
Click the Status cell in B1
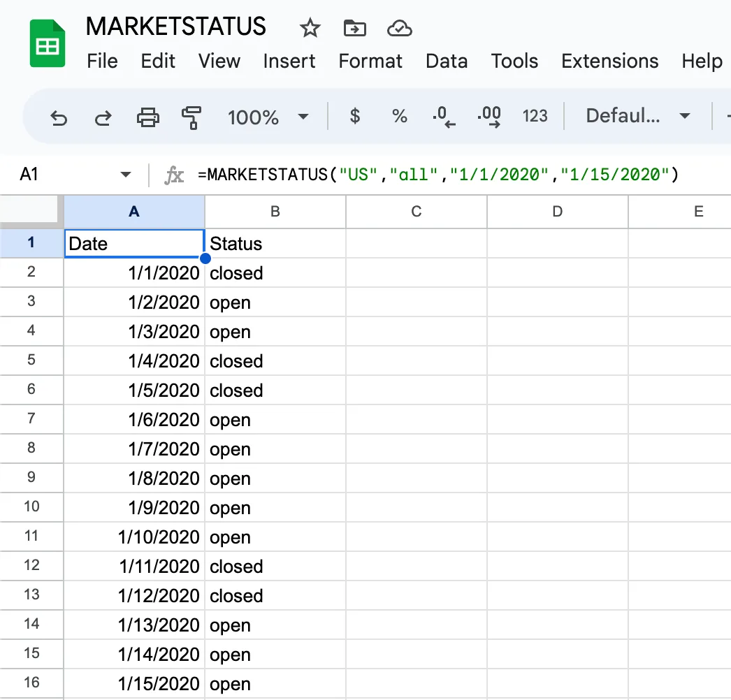coord(275,243)
